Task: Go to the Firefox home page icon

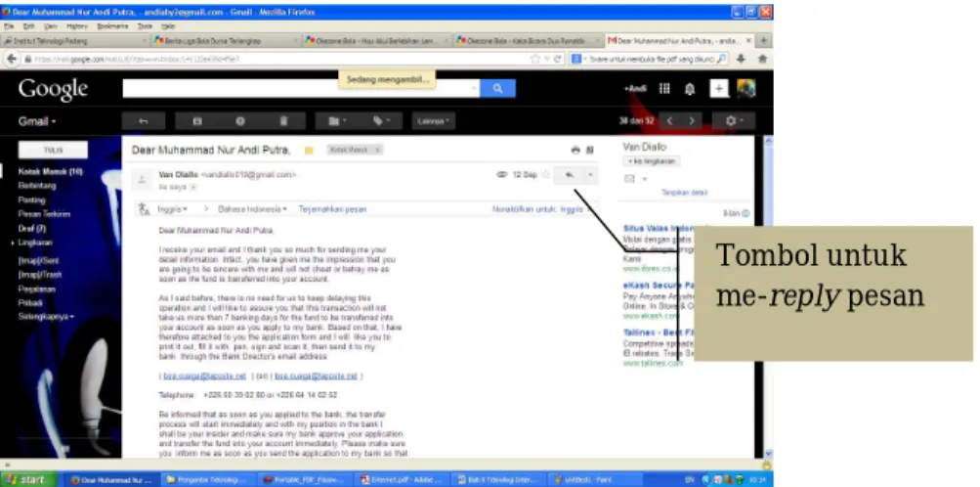Action: (762, 59)
